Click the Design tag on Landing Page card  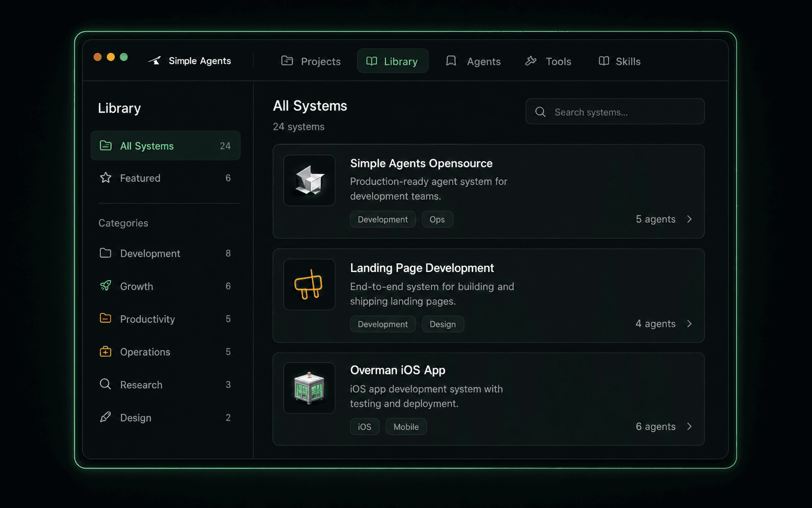click(443, 324)
